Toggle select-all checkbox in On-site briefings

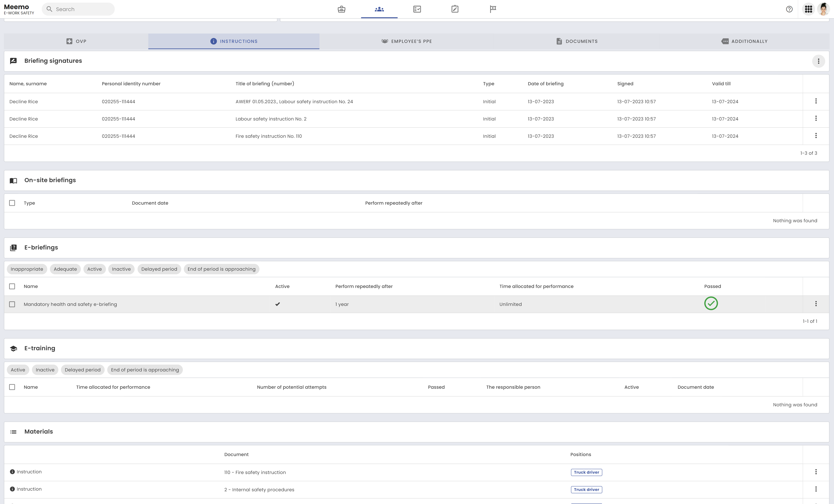click(12, 203)
